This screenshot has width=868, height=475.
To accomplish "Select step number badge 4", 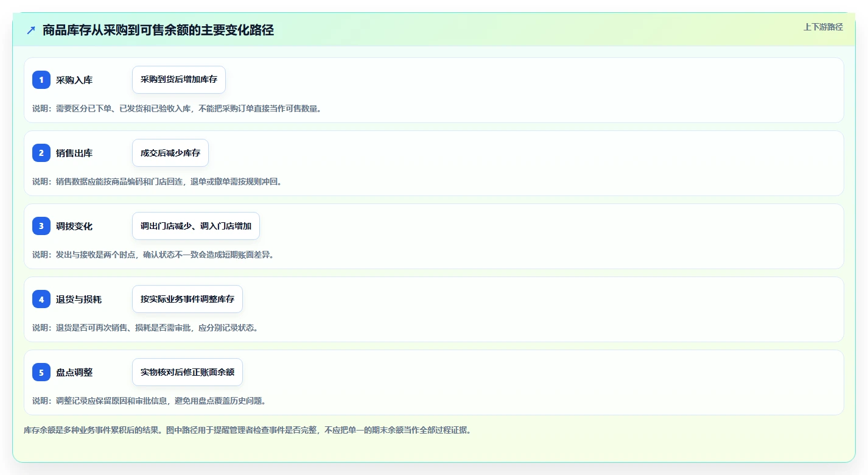I will click(41, 299).
